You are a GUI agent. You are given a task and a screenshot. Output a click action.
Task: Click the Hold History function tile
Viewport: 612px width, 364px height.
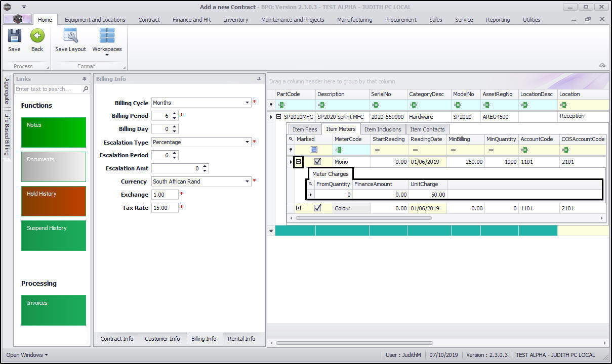coord(54,201)
